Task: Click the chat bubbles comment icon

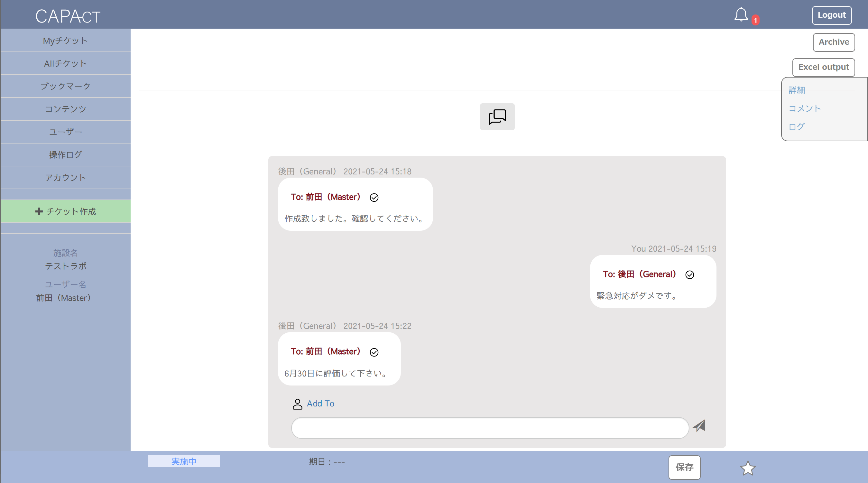Action: [x=497, y=116]
